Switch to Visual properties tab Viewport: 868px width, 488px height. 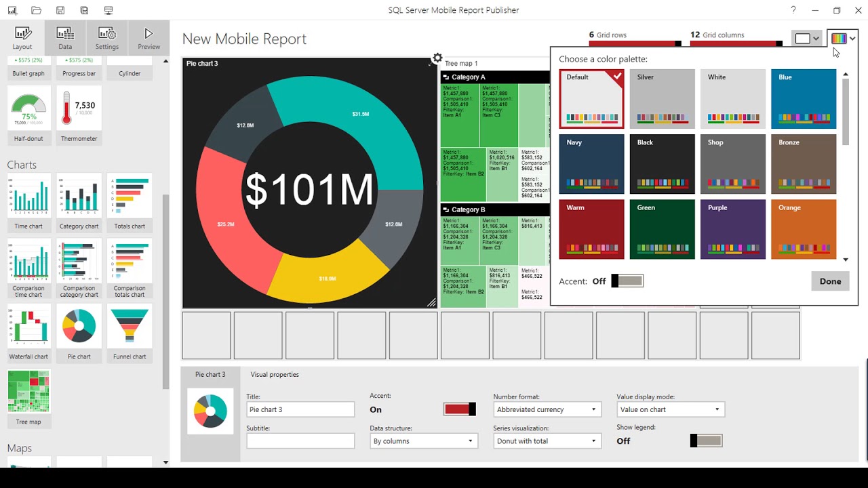[275, 374]
